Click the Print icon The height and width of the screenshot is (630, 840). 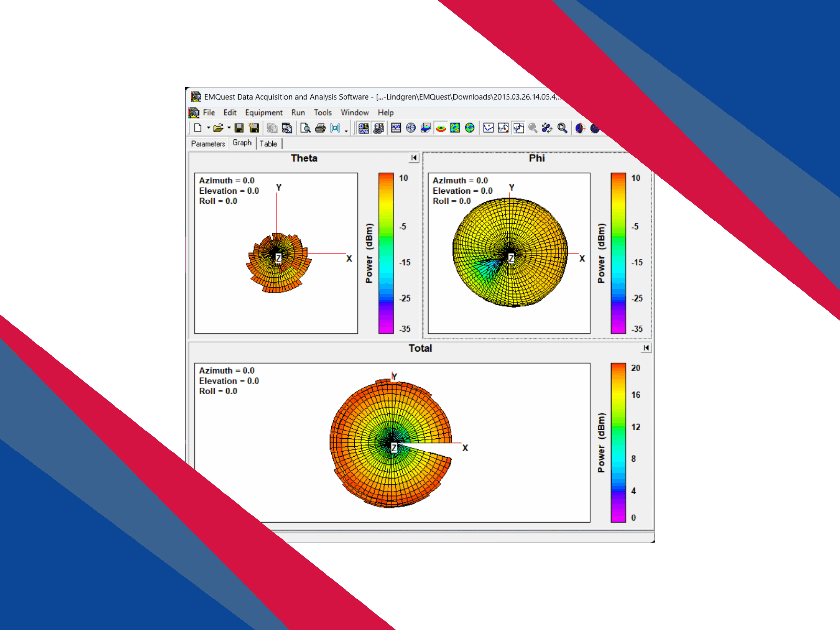point(320,128)
